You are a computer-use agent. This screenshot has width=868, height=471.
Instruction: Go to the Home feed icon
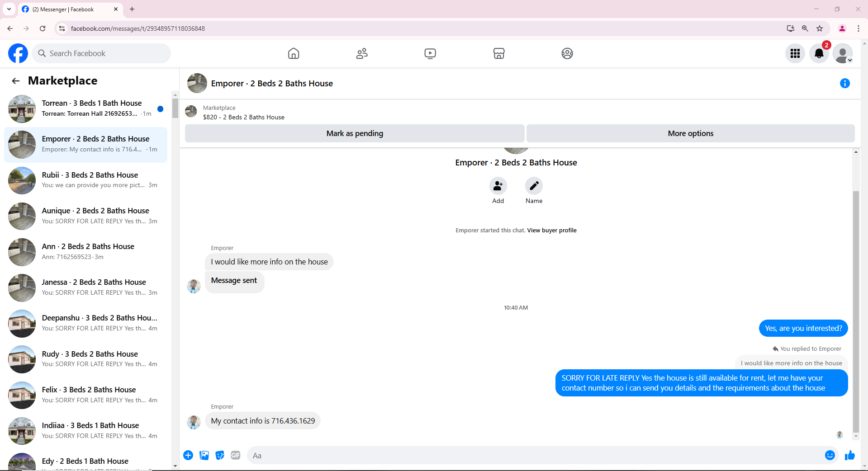[x=294, y=53]
